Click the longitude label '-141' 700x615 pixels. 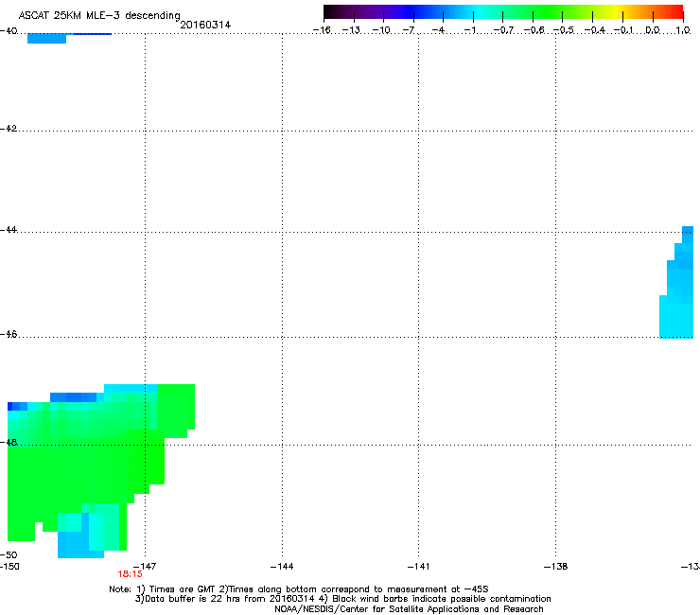418,567
